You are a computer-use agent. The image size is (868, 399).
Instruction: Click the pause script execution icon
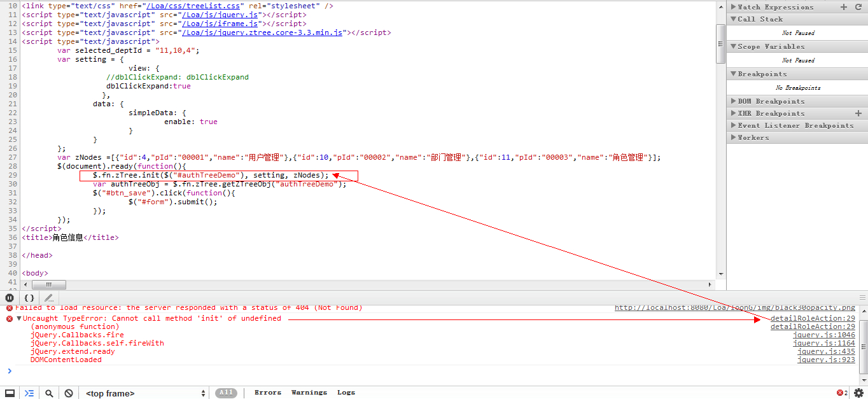[x=10, y=297]
